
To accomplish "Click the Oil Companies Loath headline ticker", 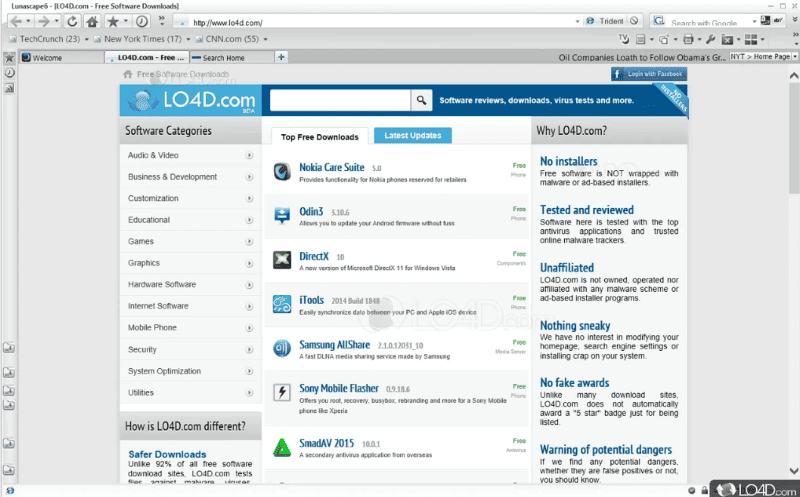I will click(642, 57).
